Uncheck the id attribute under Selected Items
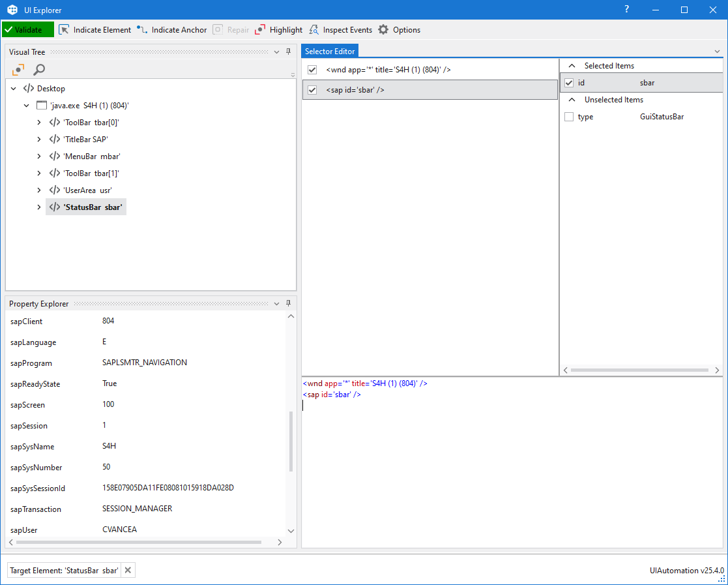 click(568, 82)
